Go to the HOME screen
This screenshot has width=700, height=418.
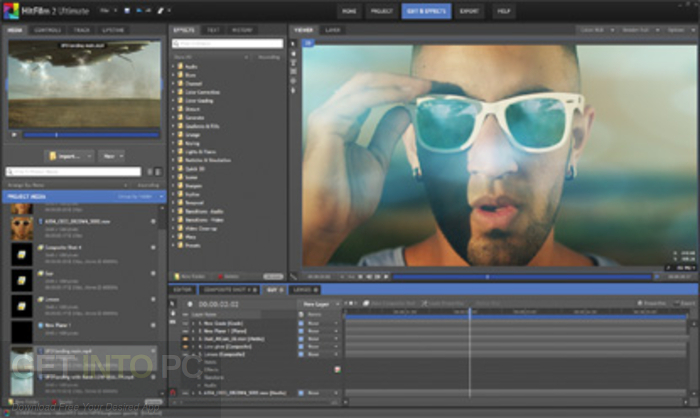pyautogui.click(x=349, y=11)
